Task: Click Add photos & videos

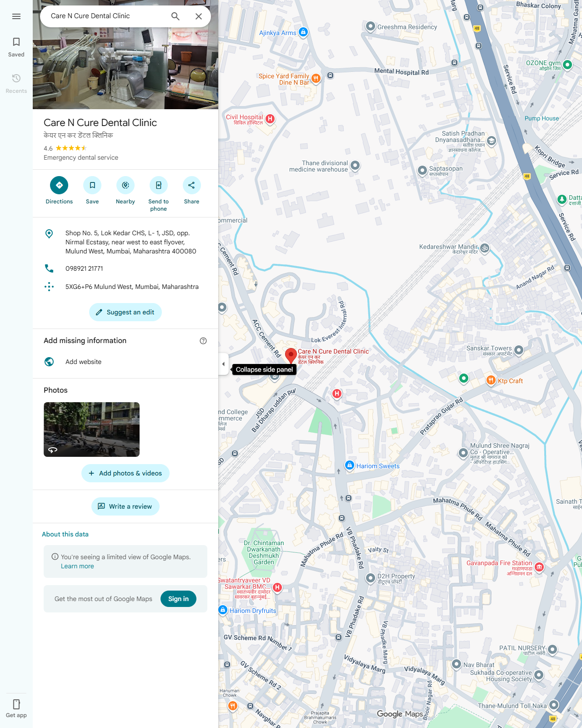Action: [125, 473]
